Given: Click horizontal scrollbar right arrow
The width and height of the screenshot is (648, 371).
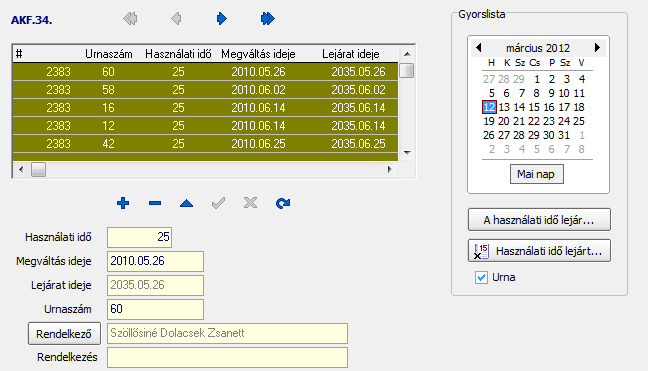Looking at the screenshot, I should [x=389, y=169].
